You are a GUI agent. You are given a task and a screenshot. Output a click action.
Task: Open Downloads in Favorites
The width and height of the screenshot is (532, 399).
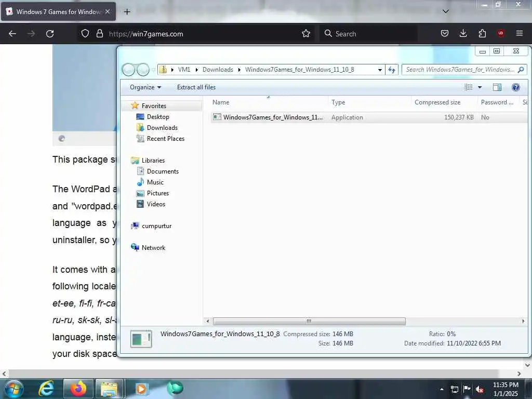pos(162,128)
